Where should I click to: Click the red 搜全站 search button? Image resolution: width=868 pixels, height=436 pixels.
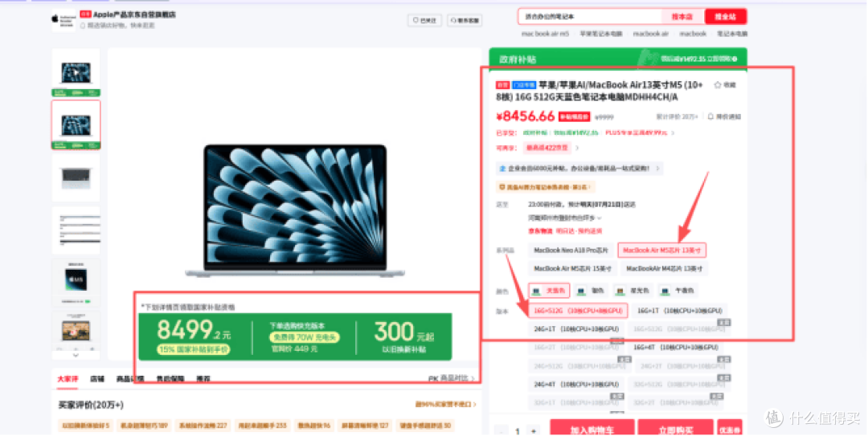(725, 17)
